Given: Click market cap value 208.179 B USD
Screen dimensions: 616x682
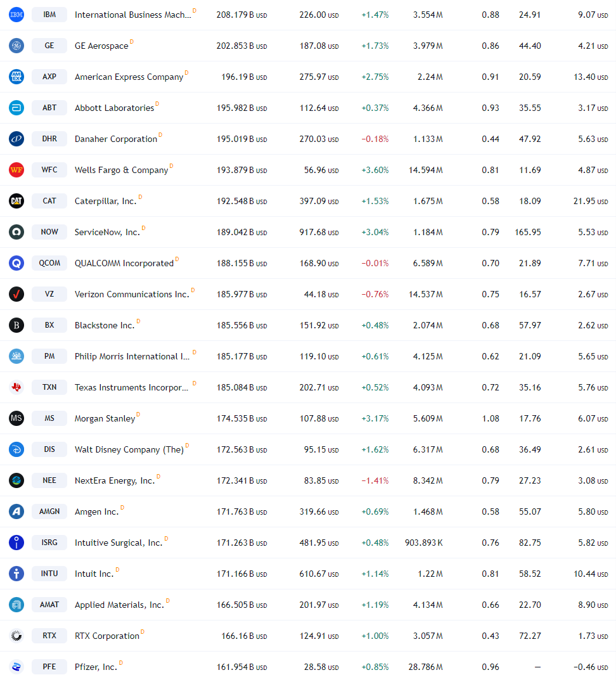Looking at the screenshot, I should [241, 15].
